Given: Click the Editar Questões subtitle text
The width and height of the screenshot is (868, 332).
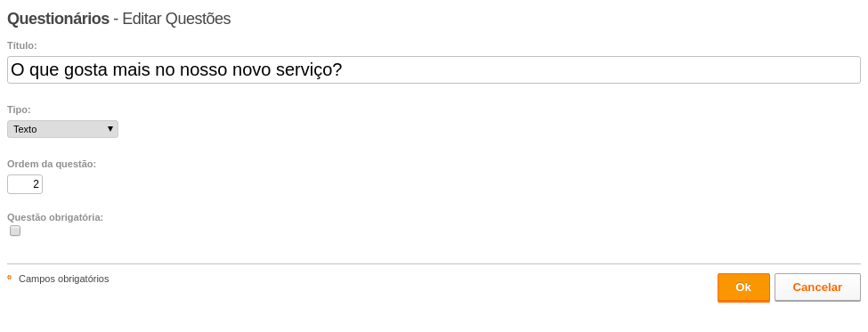Looking at the screenshot, I should [176, 19].
